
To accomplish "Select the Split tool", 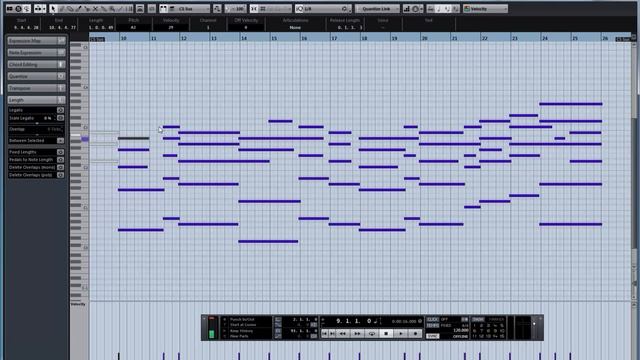I will coord(87,9).
